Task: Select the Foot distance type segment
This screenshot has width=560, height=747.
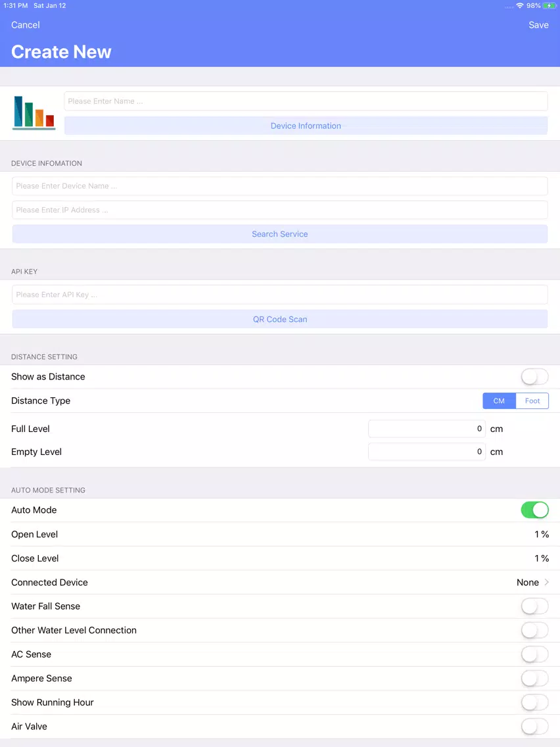Action: click(532, 400)
